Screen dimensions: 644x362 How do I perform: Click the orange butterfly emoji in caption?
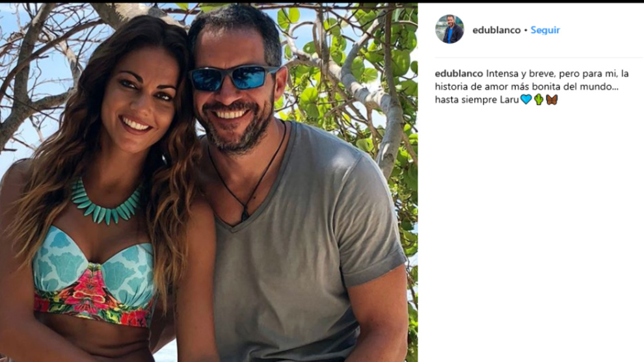point(552,99)
